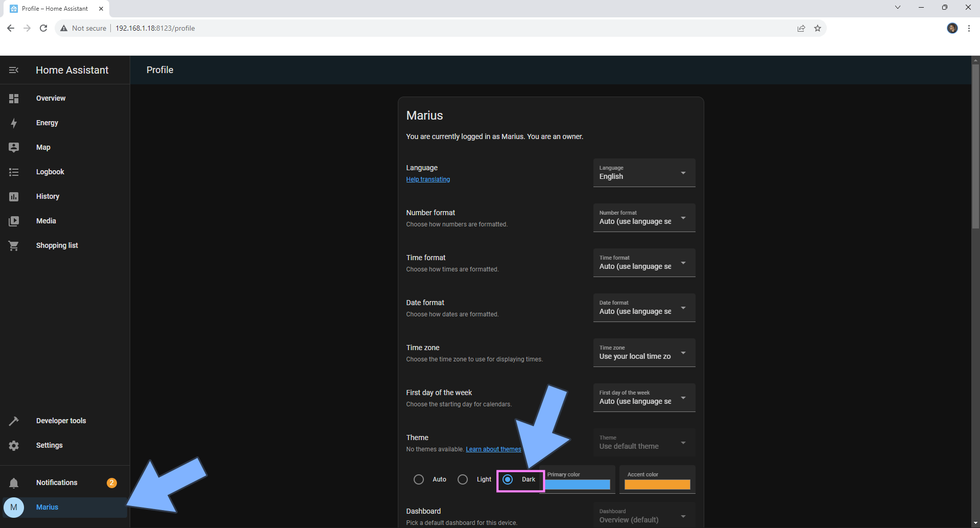This screenshot has height=528, width=980.
Task: Open the History chart icon
Action: click(x=14, y=196)
